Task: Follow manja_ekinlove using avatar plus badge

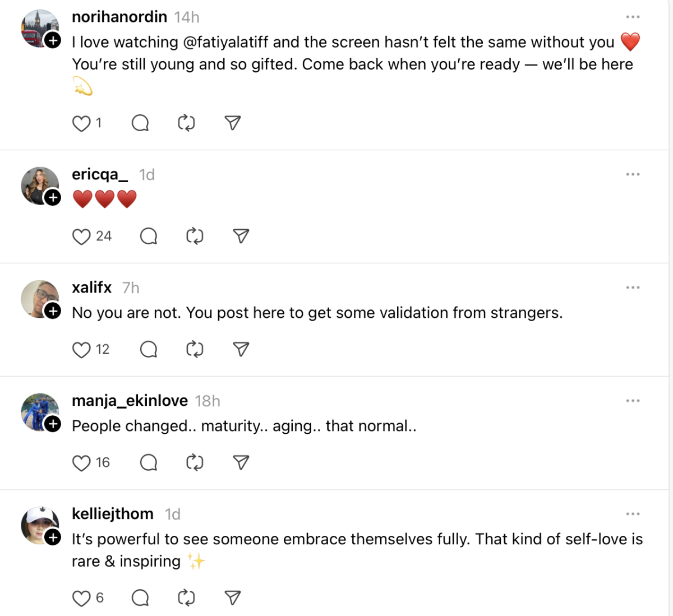Action: 53,424
